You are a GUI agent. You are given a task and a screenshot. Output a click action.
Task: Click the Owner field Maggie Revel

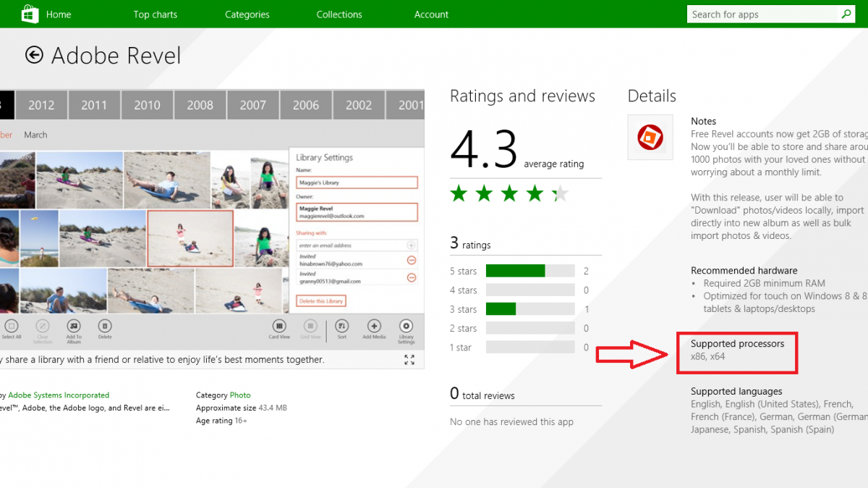pyautogui.click(x=357, y=212)
